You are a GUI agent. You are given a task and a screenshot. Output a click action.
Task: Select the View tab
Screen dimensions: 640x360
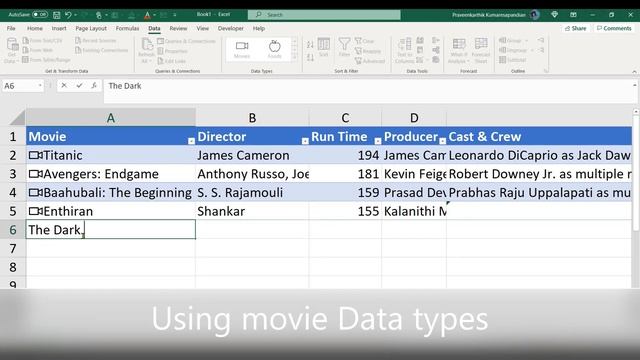click(x=202, y=29)
